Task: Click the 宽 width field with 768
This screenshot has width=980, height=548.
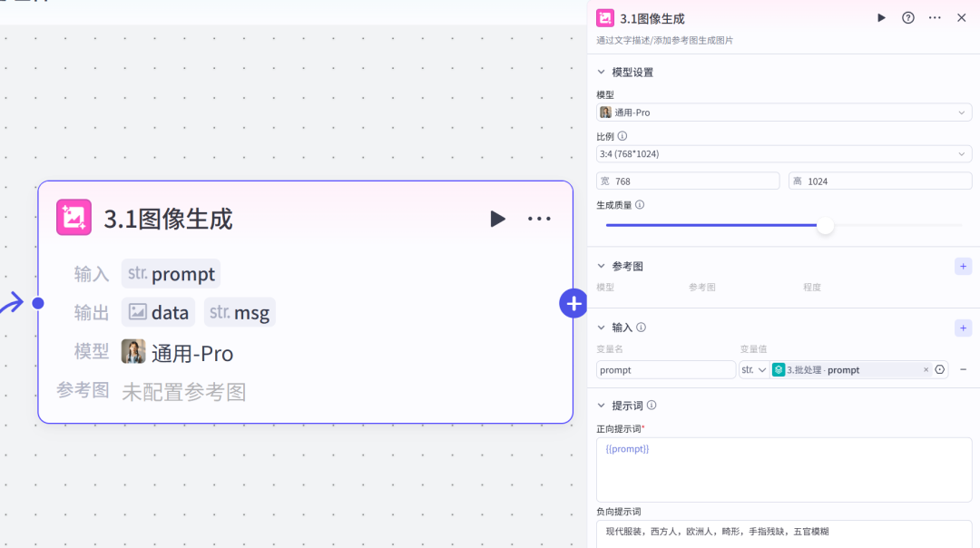Action: 688,181
